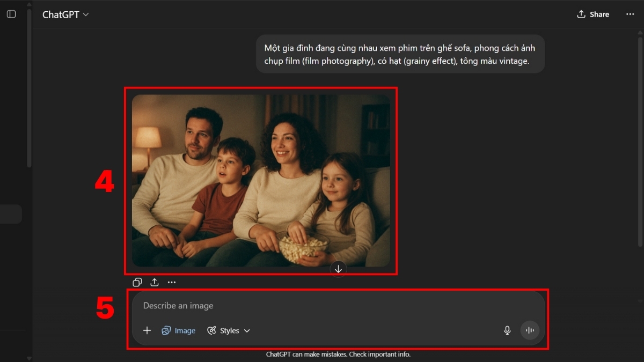Copy the generated image with the copy icon
This screenshot has width=644, height=362.
tap(137, 282)
